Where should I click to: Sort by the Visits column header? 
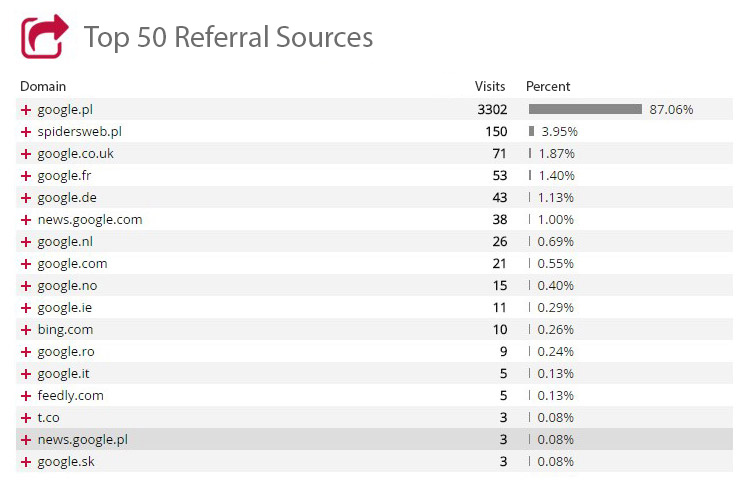[x=490, y=87]
